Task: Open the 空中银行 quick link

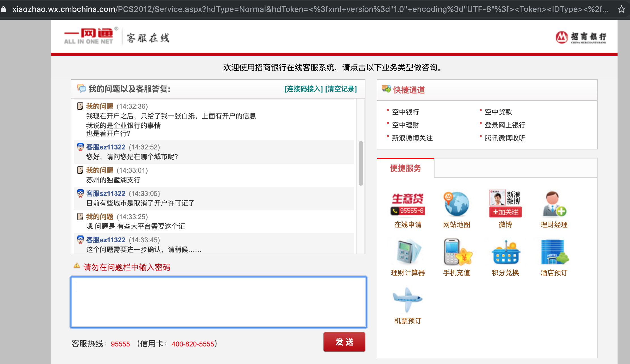Action: (405, 112)
